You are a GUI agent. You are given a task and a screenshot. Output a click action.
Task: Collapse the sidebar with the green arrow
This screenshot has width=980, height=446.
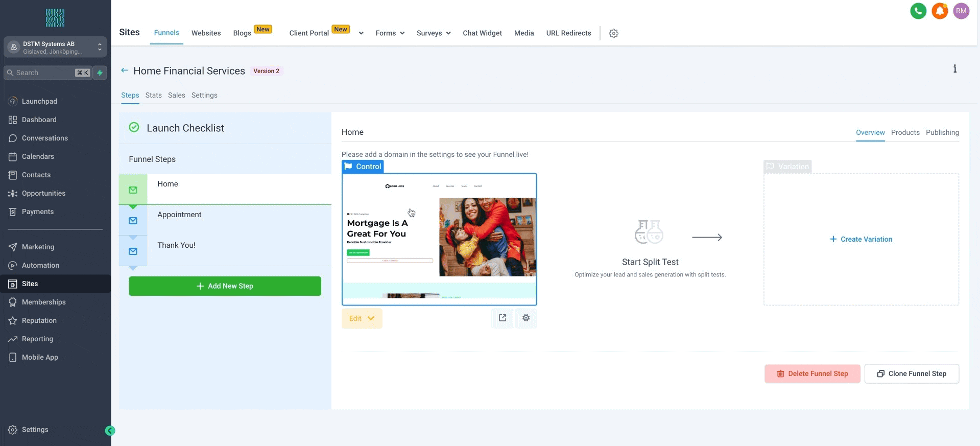(110, 431)
